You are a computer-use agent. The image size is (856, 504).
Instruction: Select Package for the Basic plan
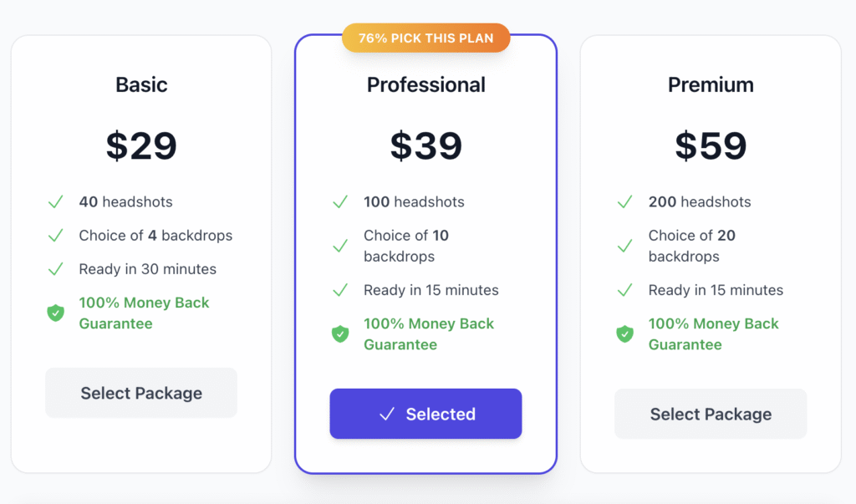pyautogui.click(x=140, y=392)
